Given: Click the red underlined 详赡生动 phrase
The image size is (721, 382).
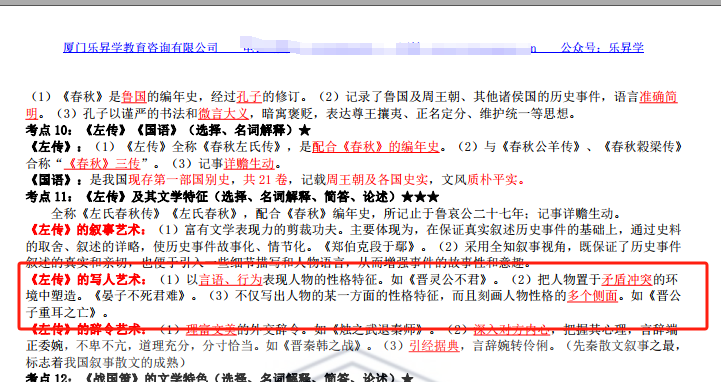Looking at the screenshot, I should [249, 163].
